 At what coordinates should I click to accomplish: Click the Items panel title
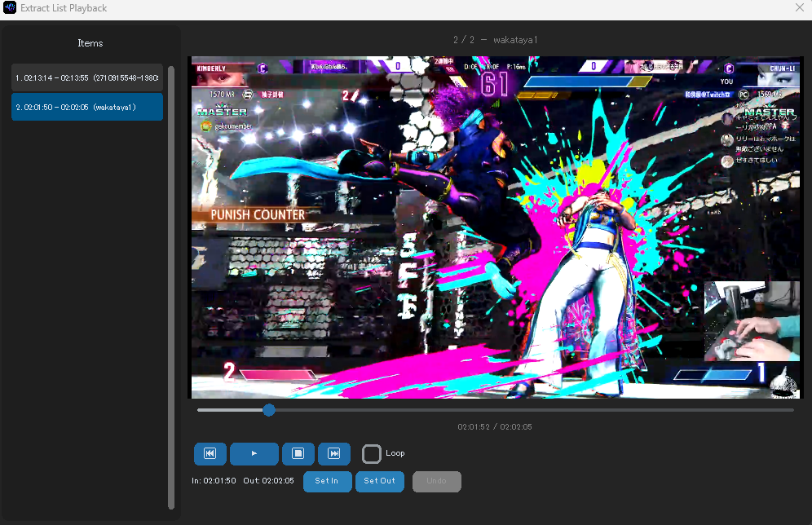click(90, 43)
